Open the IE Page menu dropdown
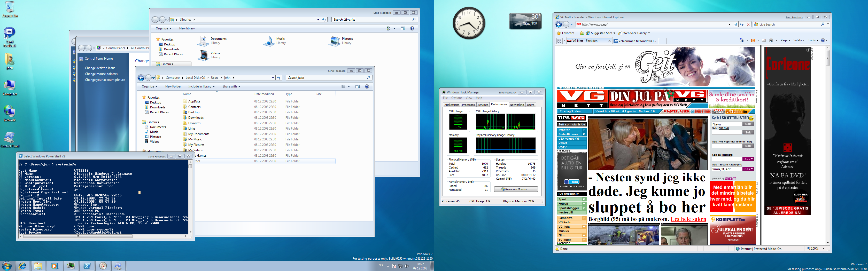This screenshot has height=271, width=868. tap(785, 41)
